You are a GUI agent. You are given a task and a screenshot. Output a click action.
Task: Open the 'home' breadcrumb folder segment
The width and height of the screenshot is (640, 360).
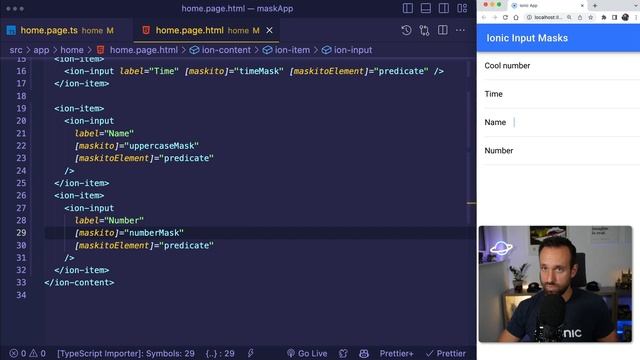(72, 50)
